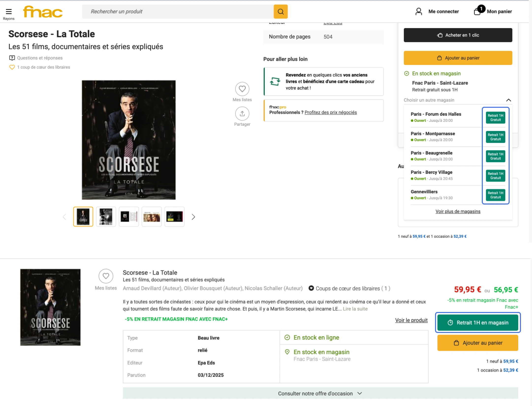
Task: Click the account person icon
Action: (x=418, y=11)
